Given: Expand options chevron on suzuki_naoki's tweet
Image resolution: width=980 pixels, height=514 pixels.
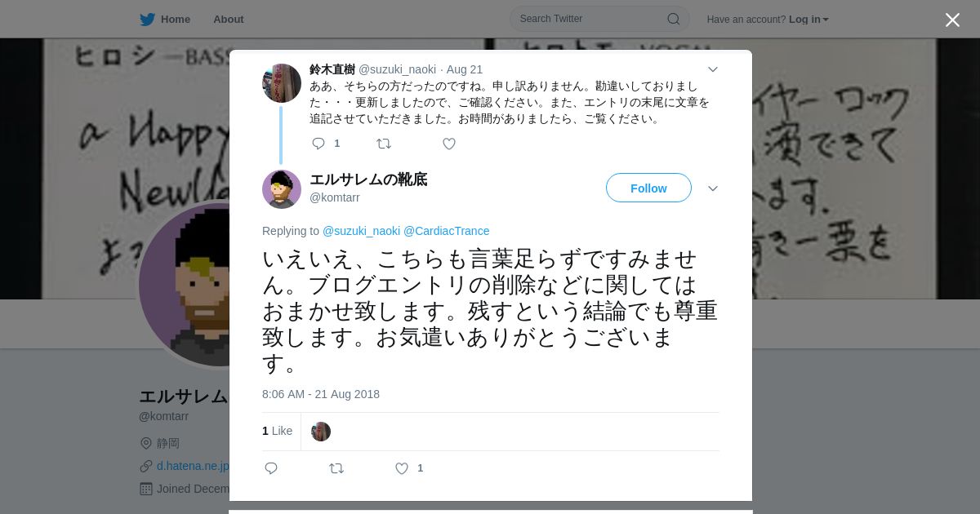Looking at the screenshot, I should point(712,70).
